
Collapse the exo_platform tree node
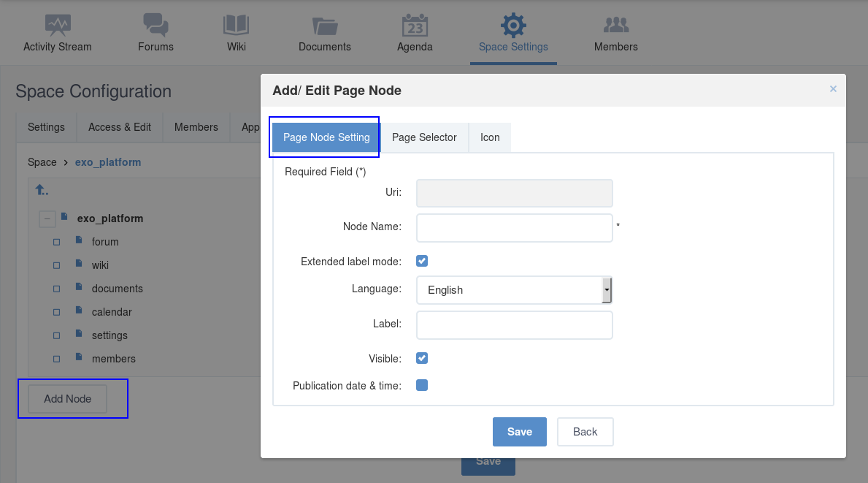click(x=47, y=218)
